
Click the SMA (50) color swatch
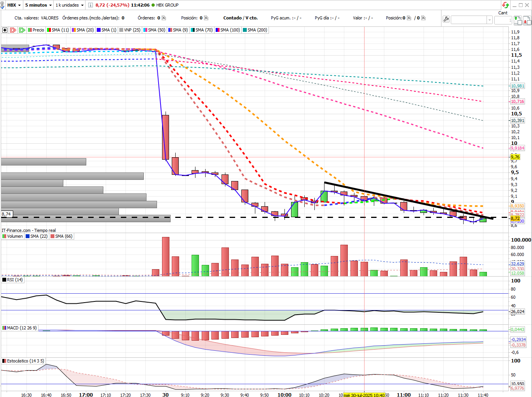point(145,30)
